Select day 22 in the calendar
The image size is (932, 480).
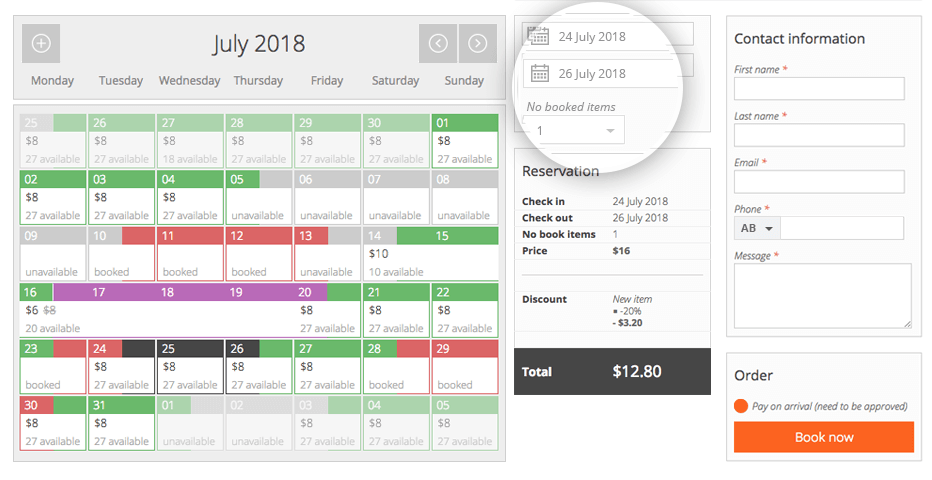(465, 310)
